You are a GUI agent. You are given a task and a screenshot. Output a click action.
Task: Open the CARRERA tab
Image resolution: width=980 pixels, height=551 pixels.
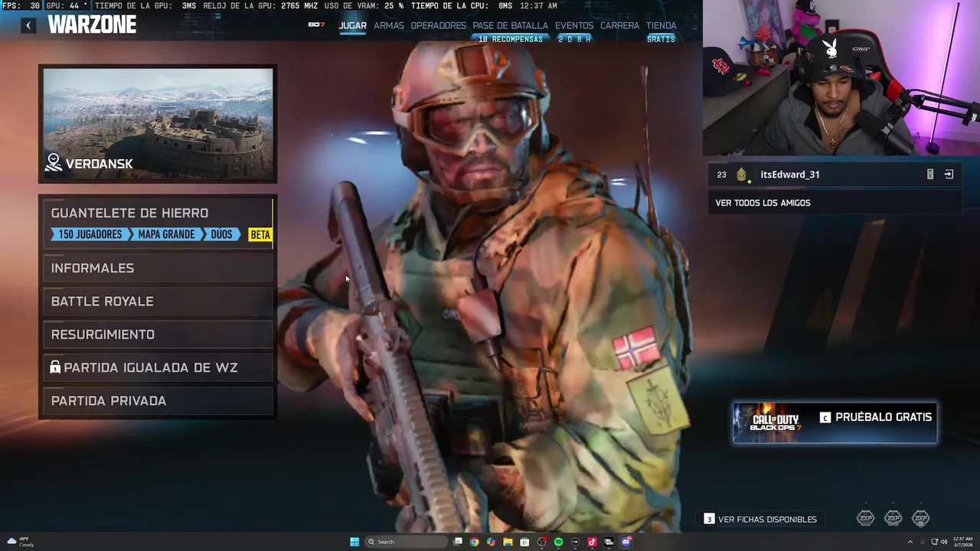[619, 25]
